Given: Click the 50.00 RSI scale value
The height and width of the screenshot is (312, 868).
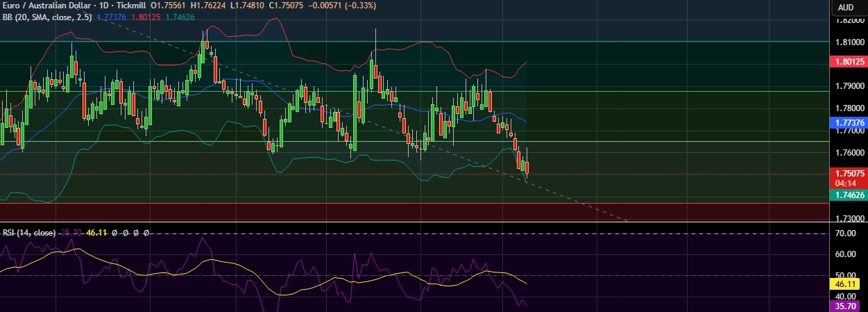Looking at the screenshot, I should (844, 275).
